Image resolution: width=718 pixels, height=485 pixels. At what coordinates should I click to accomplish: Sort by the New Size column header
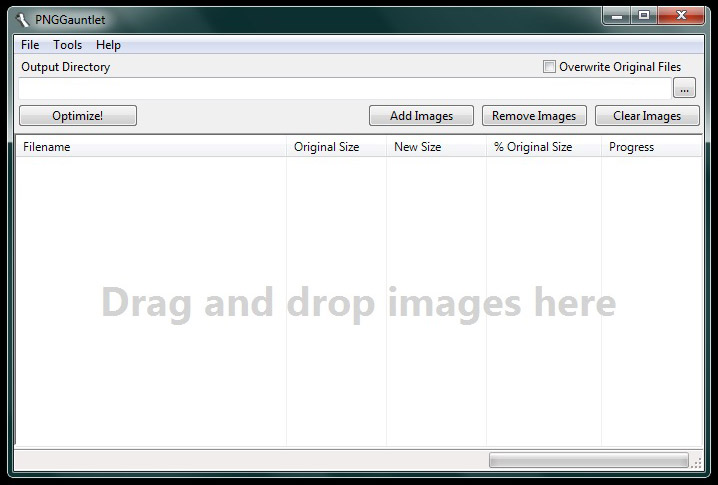436,147
